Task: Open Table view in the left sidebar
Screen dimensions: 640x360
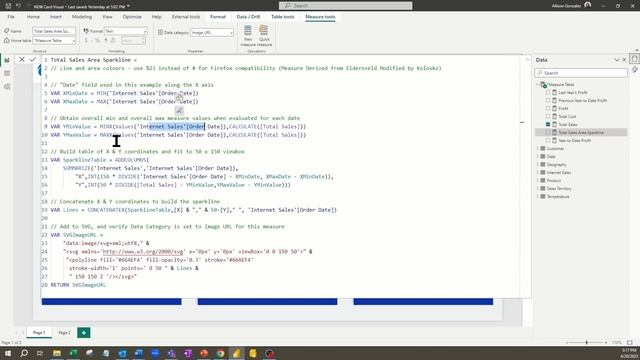Action: click(x=7, y=73)
